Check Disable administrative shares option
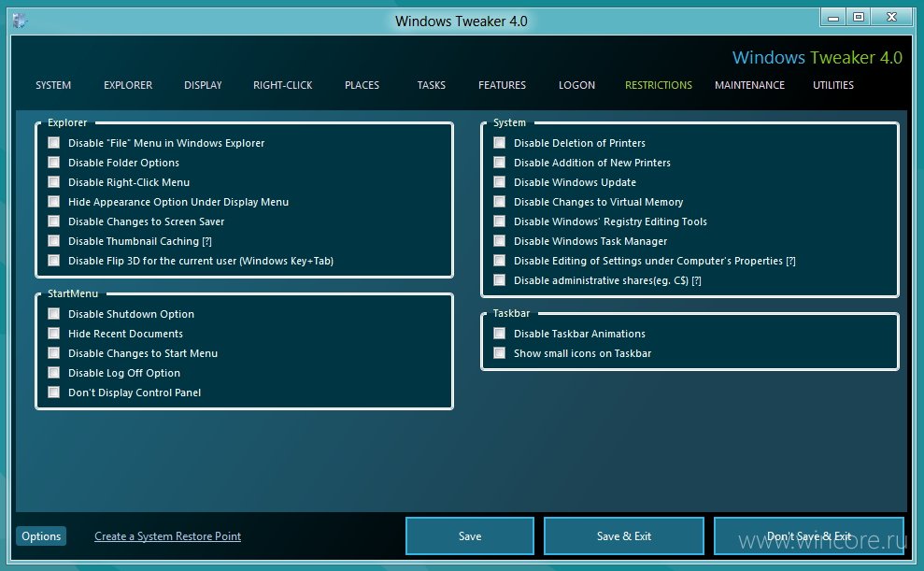Image resolution: width=924 pixels, height=571 pixels. pos(499,280)
